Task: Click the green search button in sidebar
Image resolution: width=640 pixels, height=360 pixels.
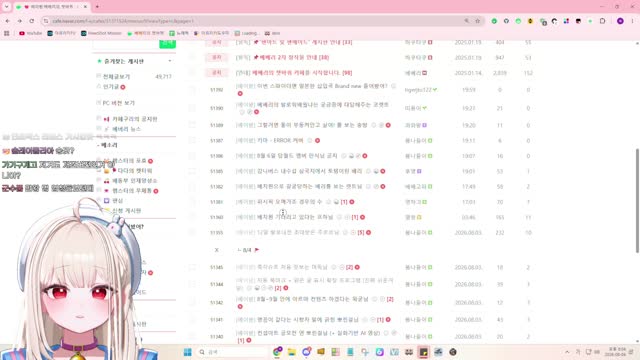Action: 167,44
